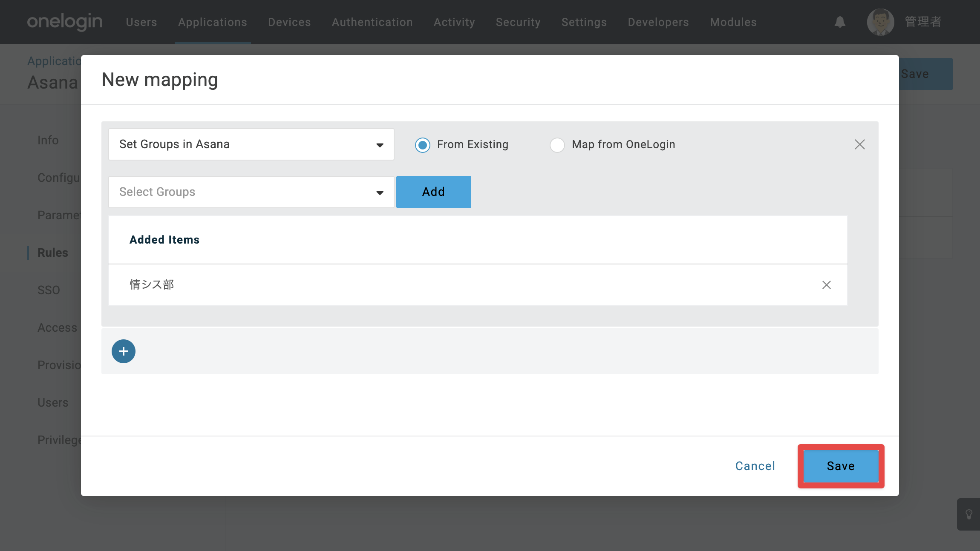Open the Applications menu
The height and width of the screenshot is (551, 980).
coord(213,22)
